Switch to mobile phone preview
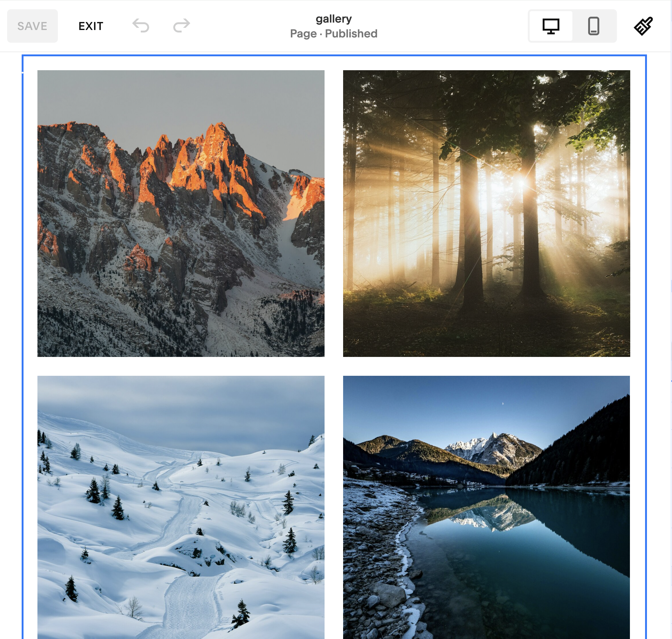The height and width of the screenshot is (639, 672). tap(593, 26)
